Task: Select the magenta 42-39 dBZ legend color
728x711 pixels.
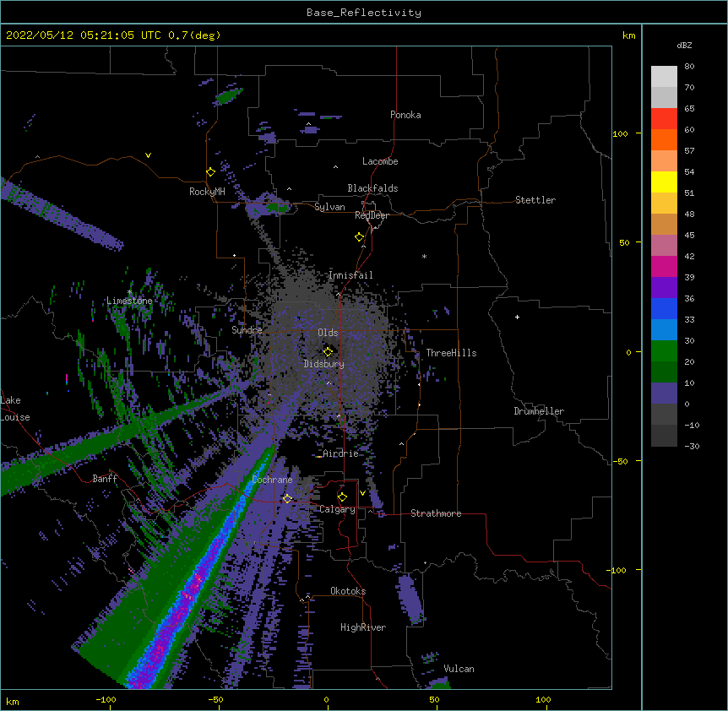Action: pos(664,266)
